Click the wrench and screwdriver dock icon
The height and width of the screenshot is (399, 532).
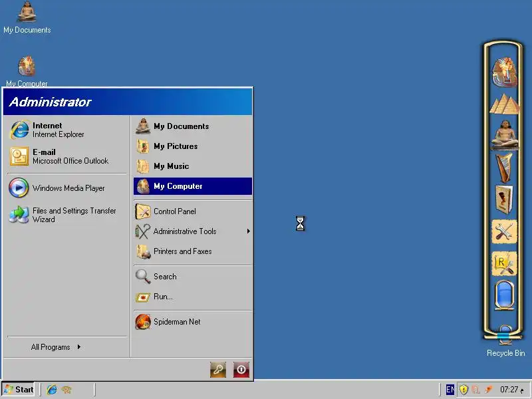[504, 231]
